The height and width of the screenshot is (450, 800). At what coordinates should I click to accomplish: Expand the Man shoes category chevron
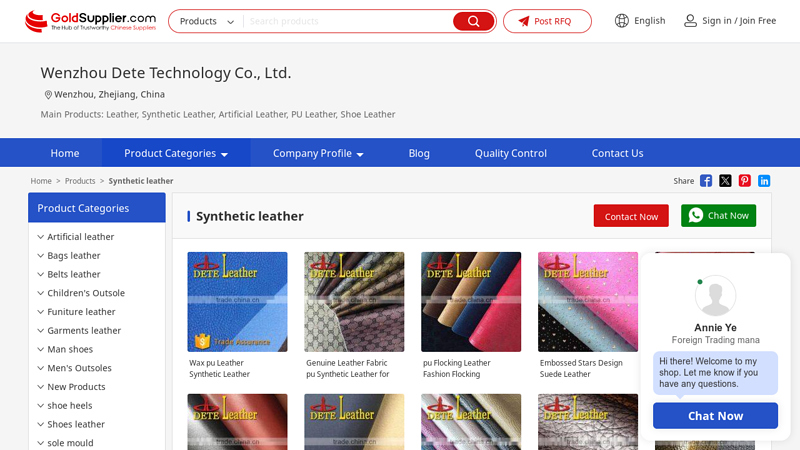(41, 349)
